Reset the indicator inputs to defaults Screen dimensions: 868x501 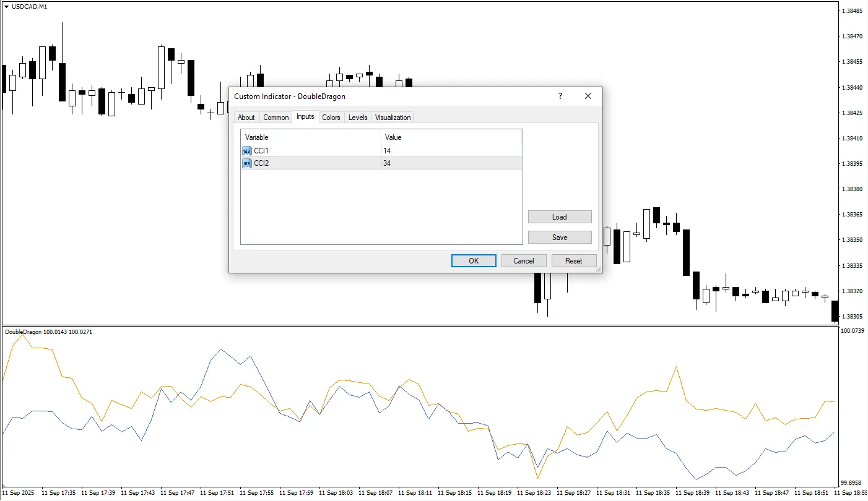(x=574, y=261)
